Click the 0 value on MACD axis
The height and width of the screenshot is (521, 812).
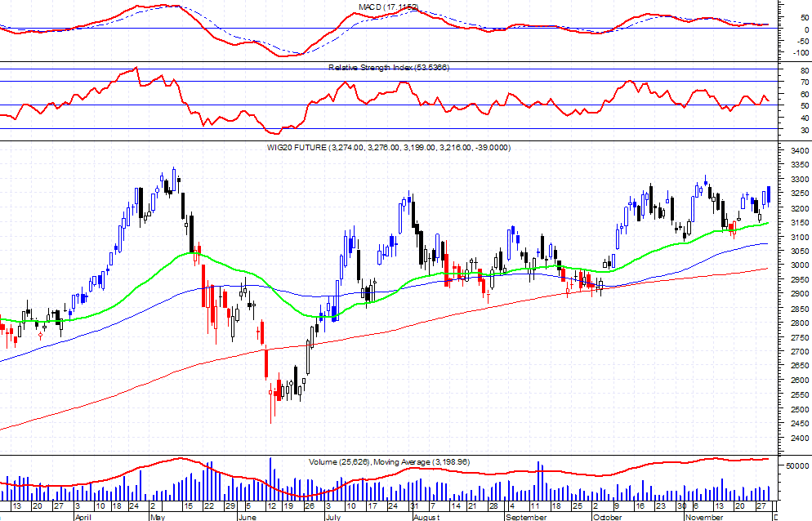coord(807,30)
